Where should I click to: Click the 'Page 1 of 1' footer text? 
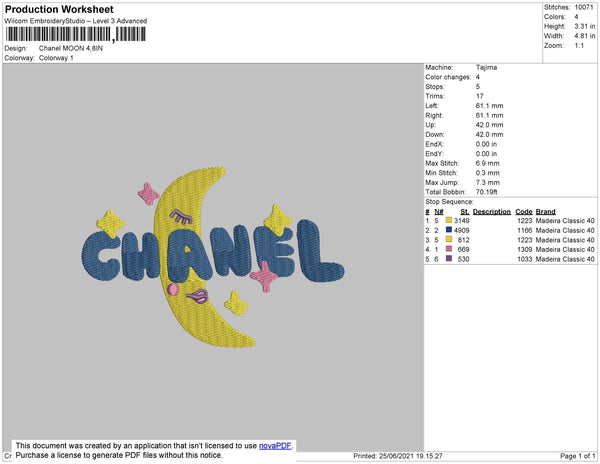(x=577, y=456)
